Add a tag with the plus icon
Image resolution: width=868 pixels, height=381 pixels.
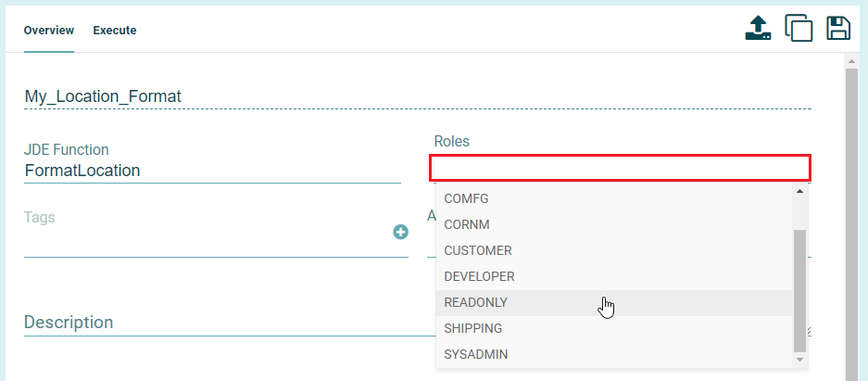pyautogui.click(x=401, y=232)
